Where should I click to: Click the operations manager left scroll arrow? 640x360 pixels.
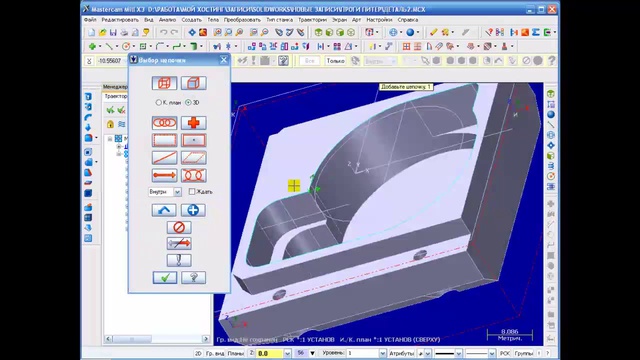point(109,339)
